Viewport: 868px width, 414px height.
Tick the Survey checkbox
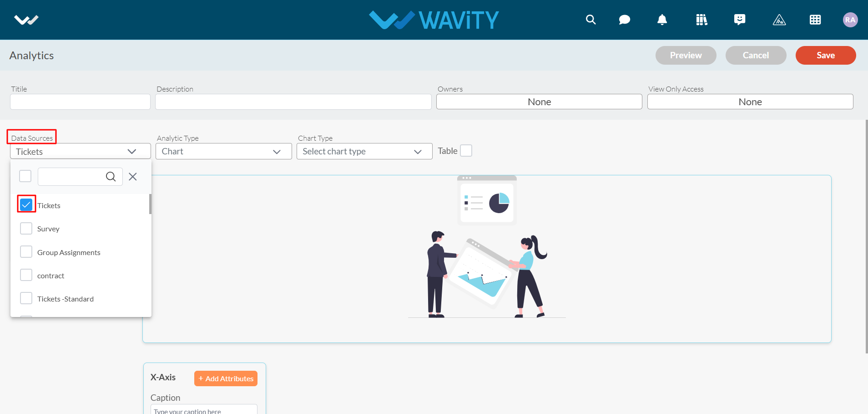pos(26,228)
